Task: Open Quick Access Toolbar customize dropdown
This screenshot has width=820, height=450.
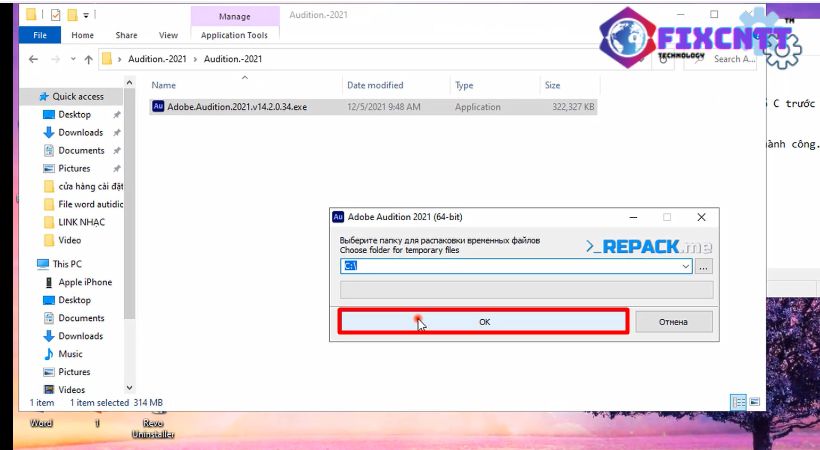Action: 86,15
